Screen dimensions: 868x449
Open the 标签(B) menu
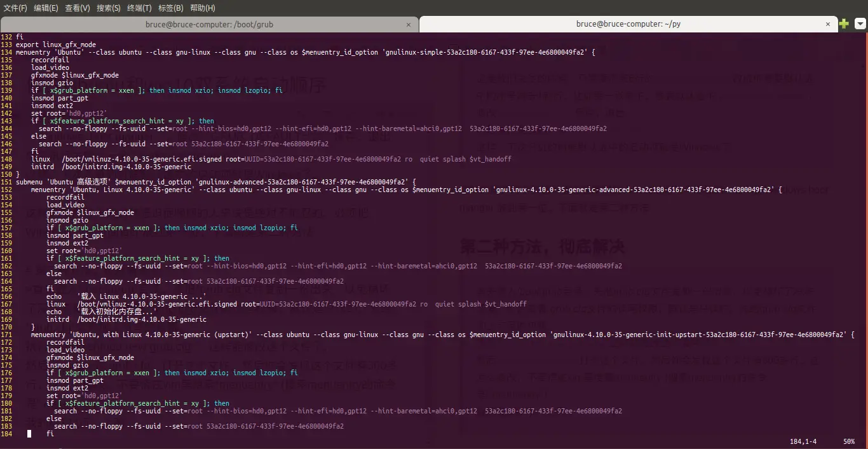point(170,8)
